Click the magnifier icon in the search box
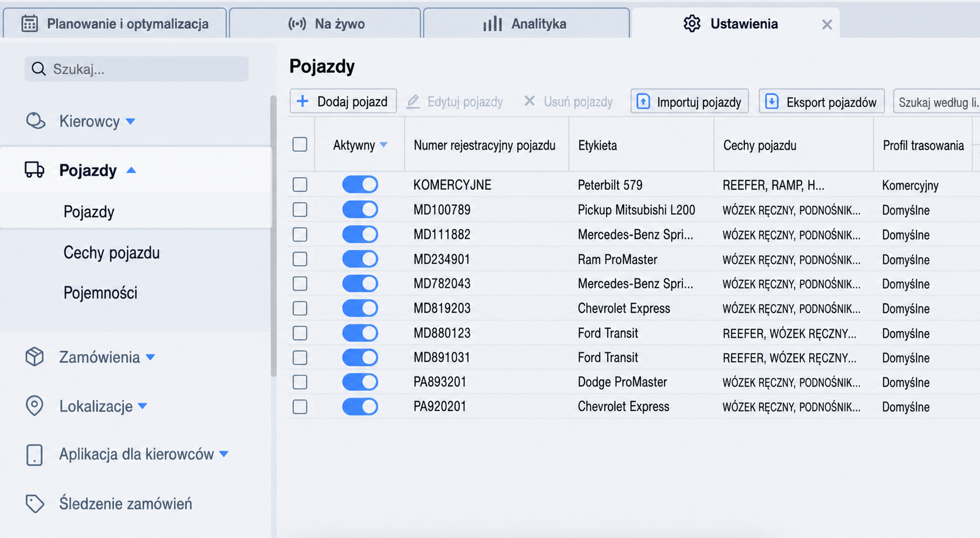 pyautogui.click(x=38, y=69)
